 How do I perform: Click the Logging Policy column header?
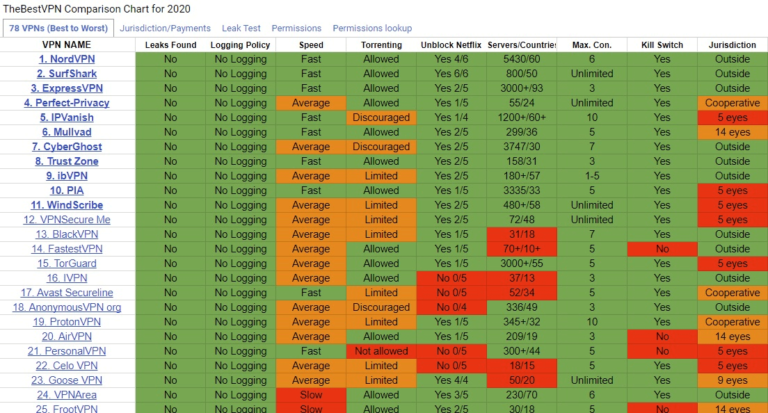tap(239, 45)
